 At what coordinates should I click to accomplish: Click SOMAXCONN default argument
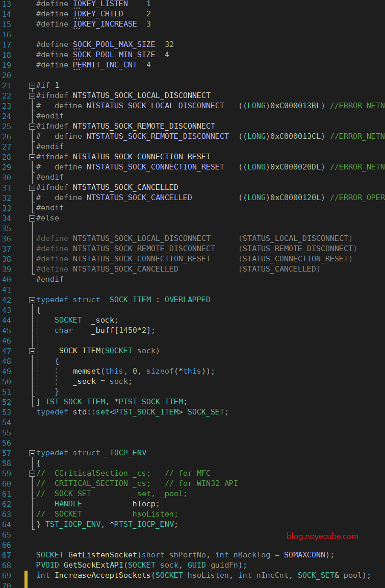click(x=304, y=555)
